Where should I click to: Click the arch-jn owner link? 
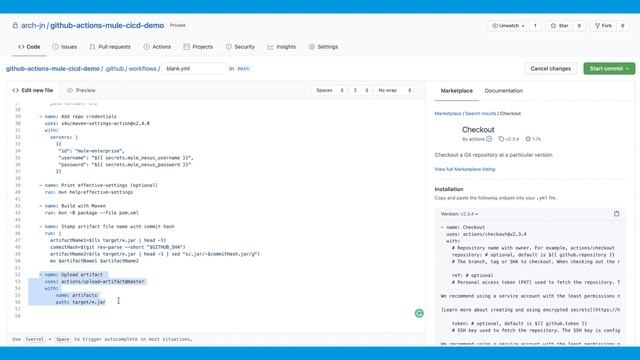[33, 25]
